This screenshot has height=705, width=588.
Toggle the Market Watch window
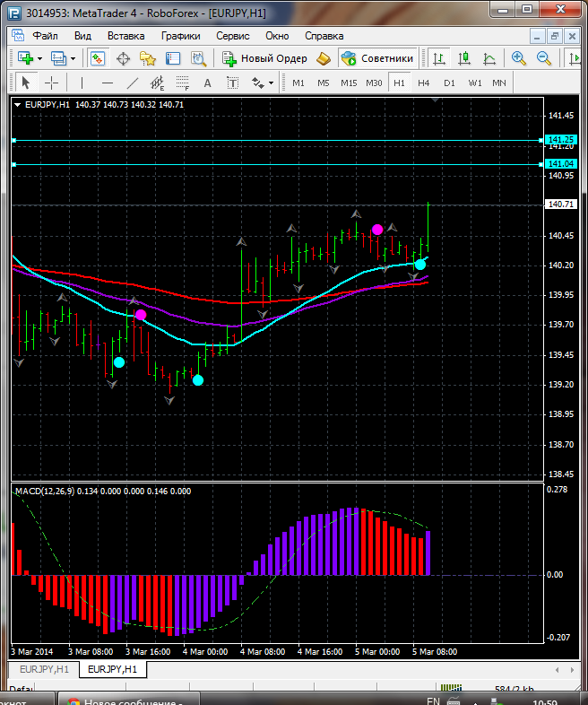(98, 58)
